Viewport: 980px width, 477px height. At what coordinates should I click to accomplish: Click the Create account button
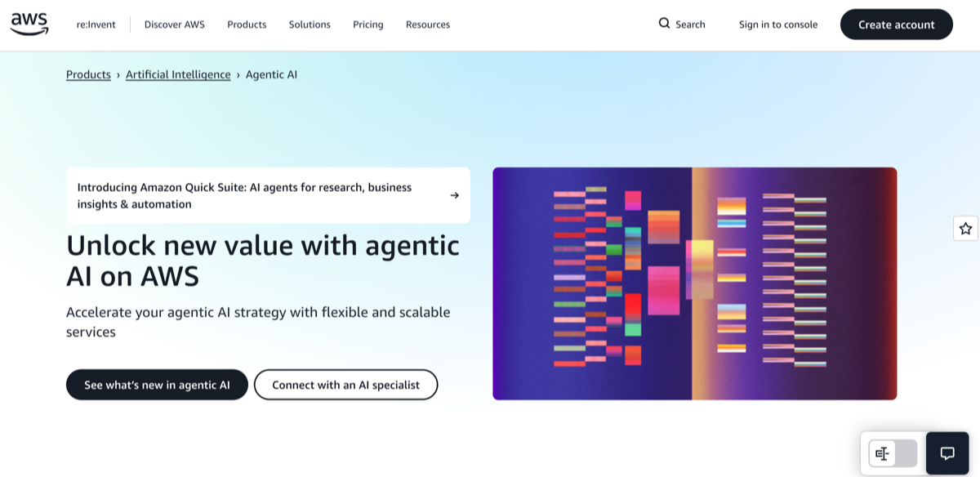coord(896,24)
